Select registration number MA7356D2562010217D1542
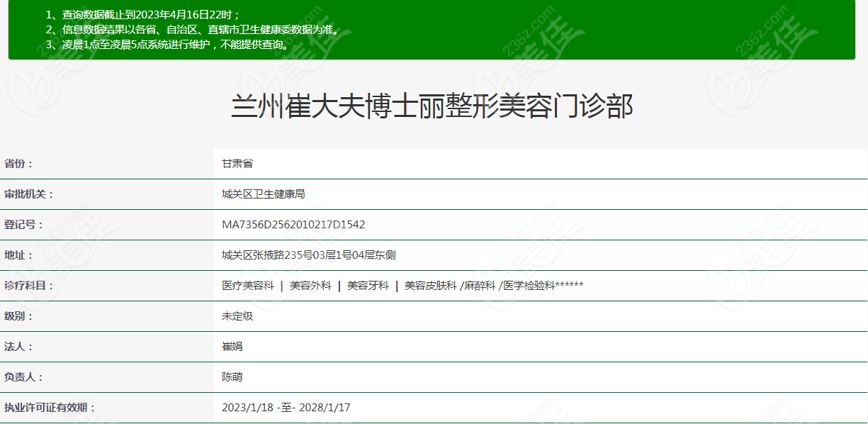 (293, 225)
